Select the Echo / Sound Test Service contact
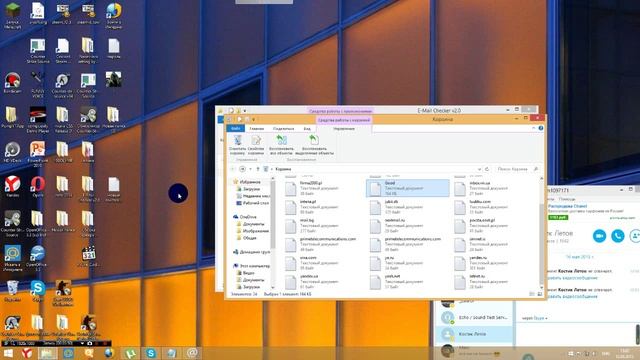 [474, 317]
